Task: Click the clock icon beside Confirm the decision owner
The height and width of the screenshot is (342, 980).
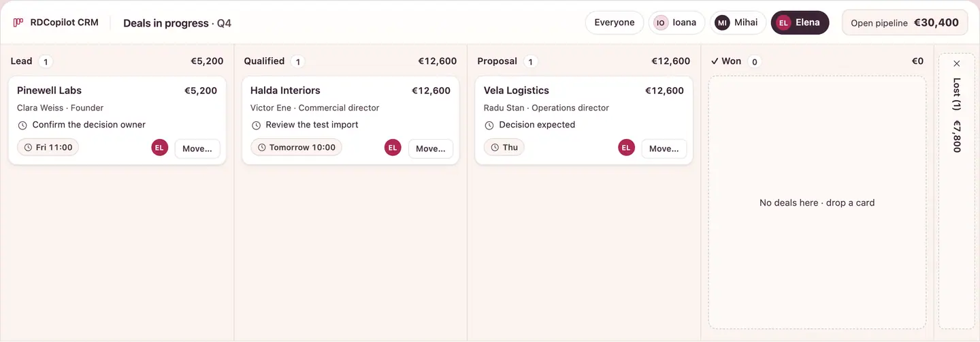Action: tap(22, 125)
